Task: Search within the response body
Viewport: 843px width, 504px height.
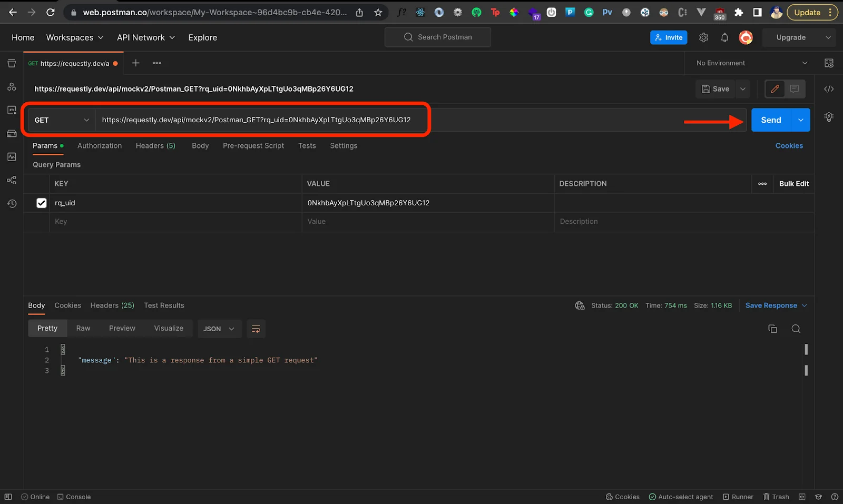Action: tap(796, 329)
